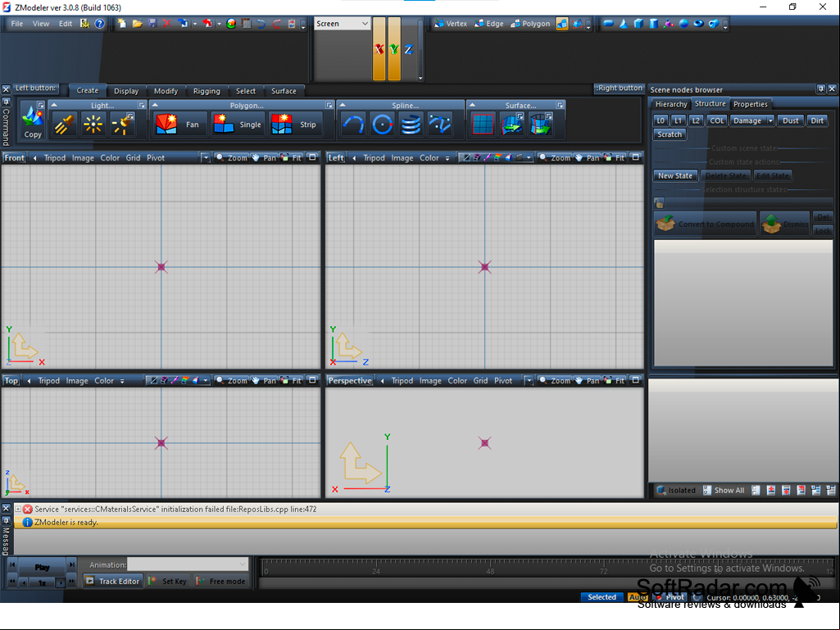Toggle the X axis lock
Screen dimensions: 840x630
[379, 49]
